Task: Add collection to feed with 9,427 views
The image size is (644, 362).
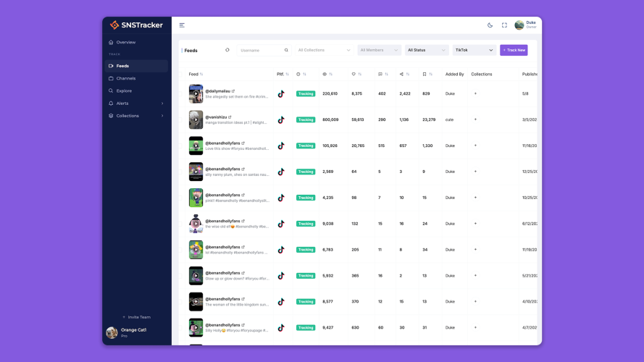Action: tap(476, 327)
